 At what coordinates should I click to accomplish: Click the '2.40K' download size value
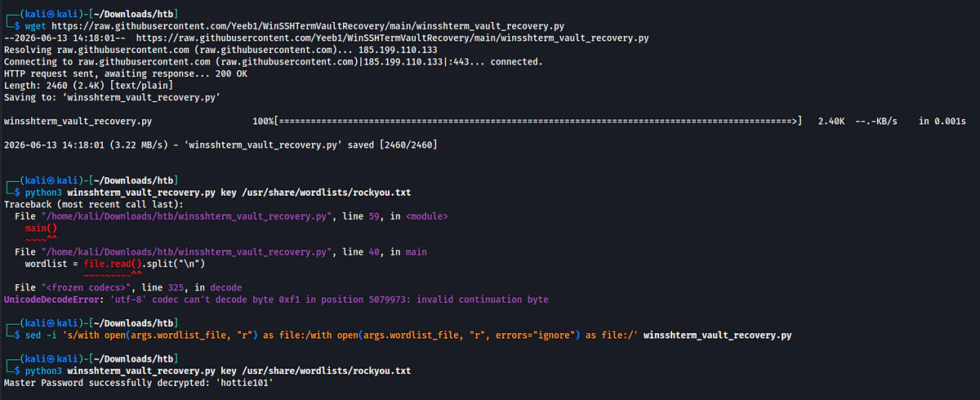(x=831, y=121)
